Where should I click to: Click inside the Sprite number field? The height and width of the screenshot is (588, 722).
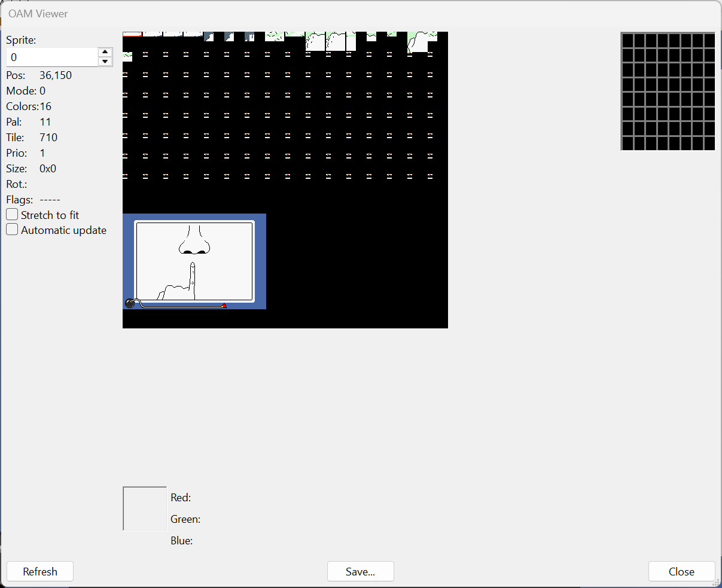(x=51, y=57)
